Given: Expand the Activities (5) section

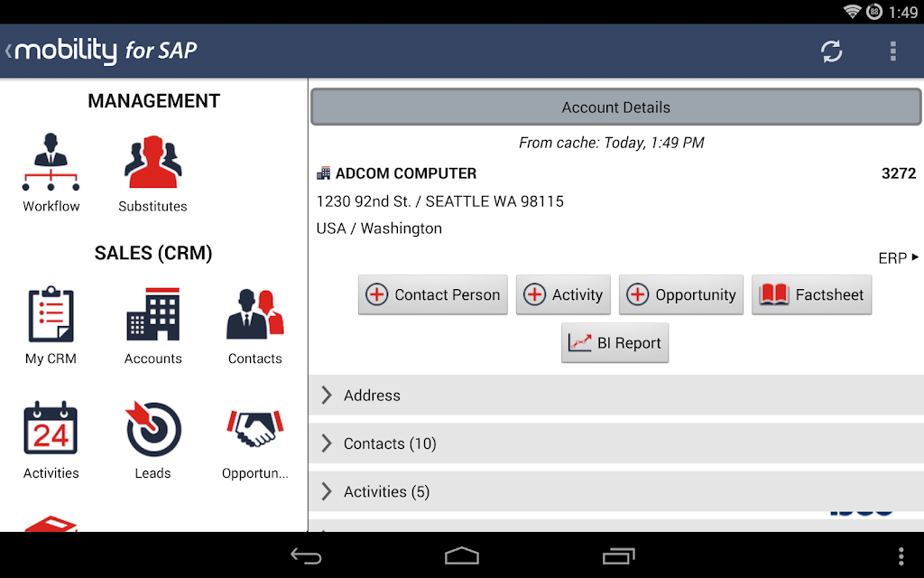Looking at the screenshot, I should point(615,491).
